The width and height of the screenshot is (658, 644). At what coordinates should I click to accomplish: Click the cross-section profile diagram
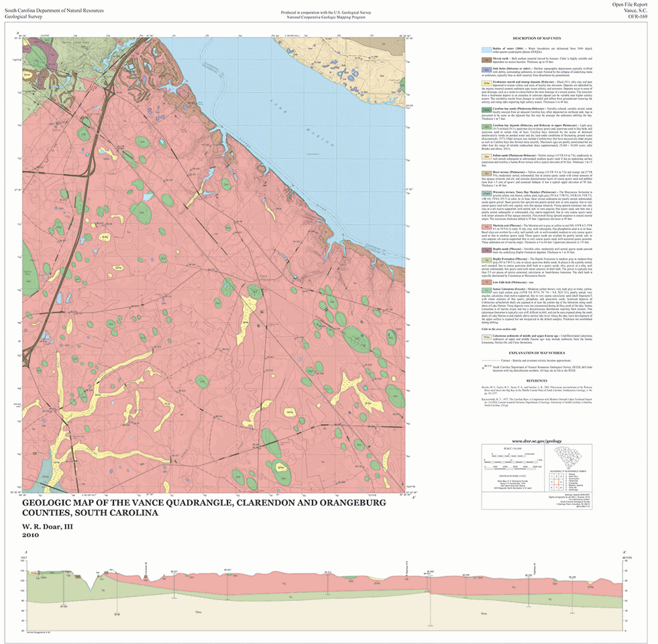[327, 590]
